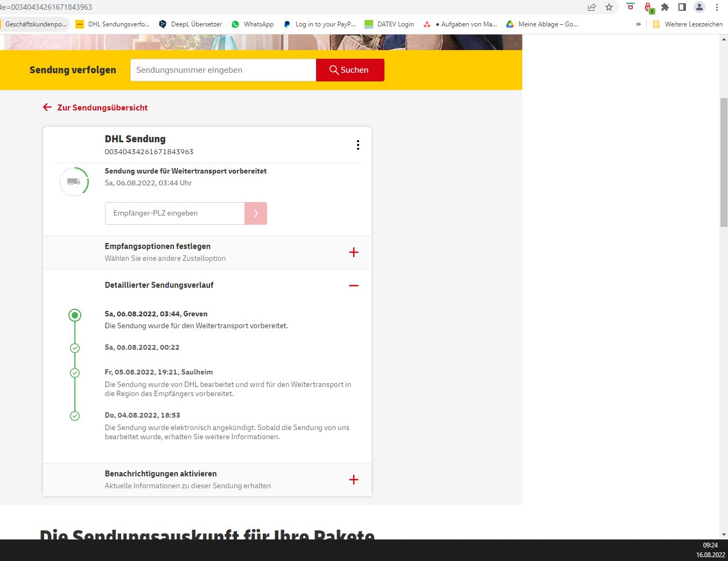The height and width of the screenshot is (561, 728).
Task: Click the current status marker for 06.08.2022 03:44
Action: coord(75,315)
